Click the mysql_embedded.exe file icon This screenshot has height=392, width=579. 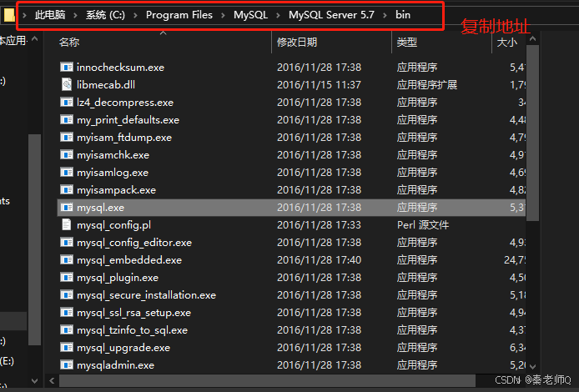[x=67, y=260]
